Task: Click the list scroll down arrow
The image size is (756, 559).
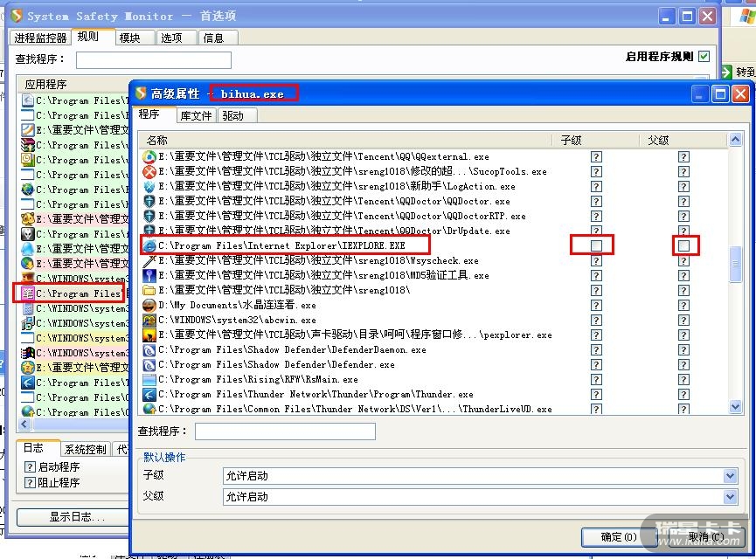Action: [735, 407]
